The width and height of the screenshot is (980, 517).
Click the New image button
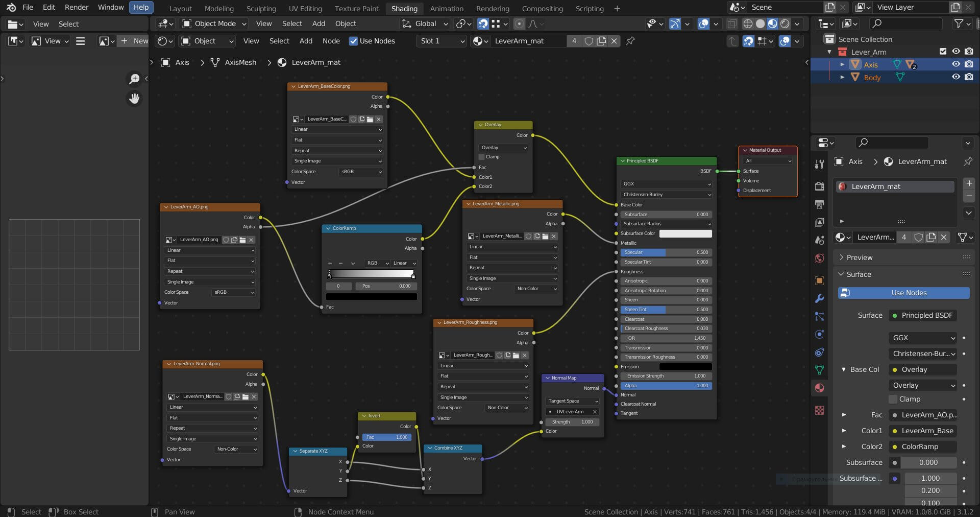[134, 41]
